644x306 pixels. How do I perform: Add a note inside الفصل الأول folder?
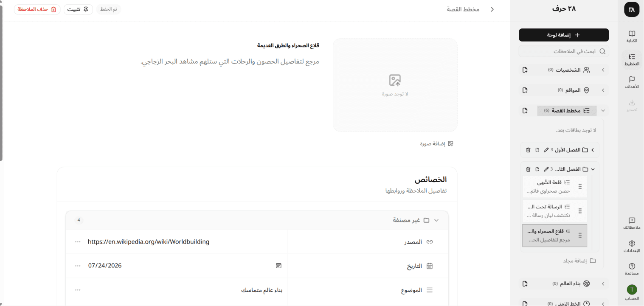click(x=537, y=150)
